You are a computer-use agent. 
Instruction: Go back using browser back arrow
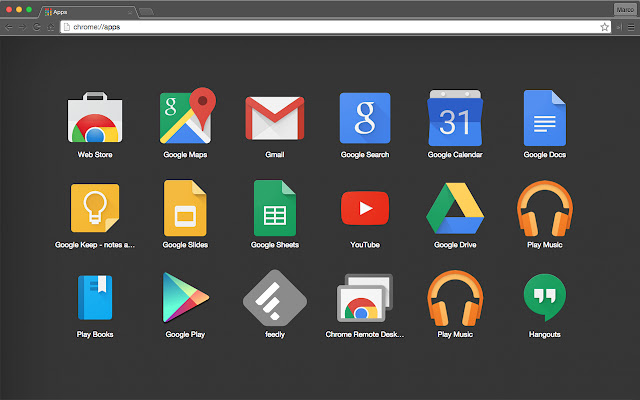coord(9,27)
